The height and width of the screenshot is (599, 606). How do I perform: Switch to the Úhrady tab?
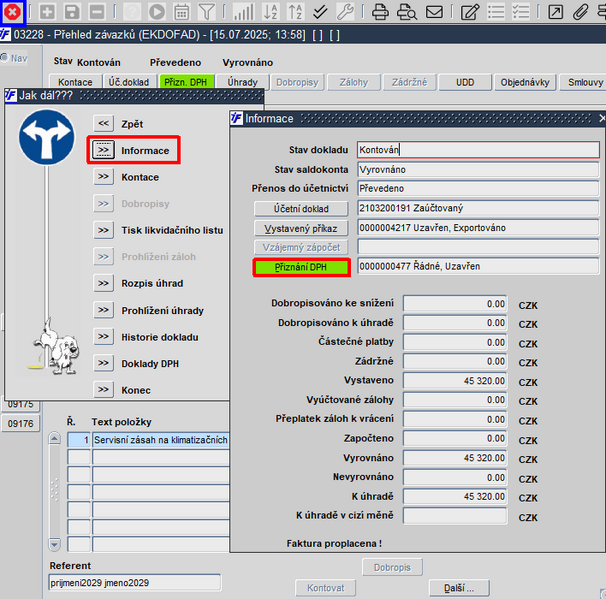[242, 82]
